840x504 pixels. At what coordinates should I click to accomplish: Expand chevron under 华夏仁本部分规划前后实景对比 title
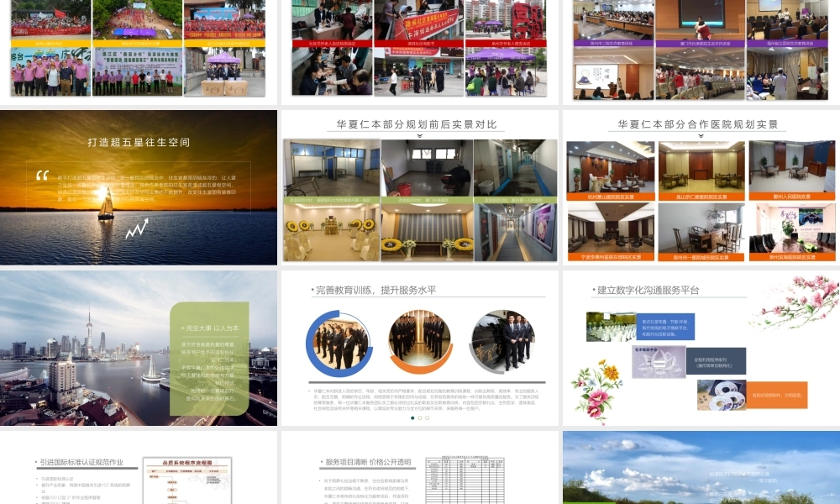coord(419,136)
